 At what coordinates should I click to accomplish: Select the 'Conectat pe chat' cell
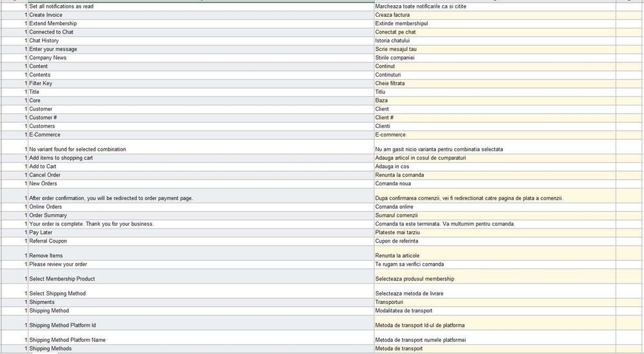point(495,32)
